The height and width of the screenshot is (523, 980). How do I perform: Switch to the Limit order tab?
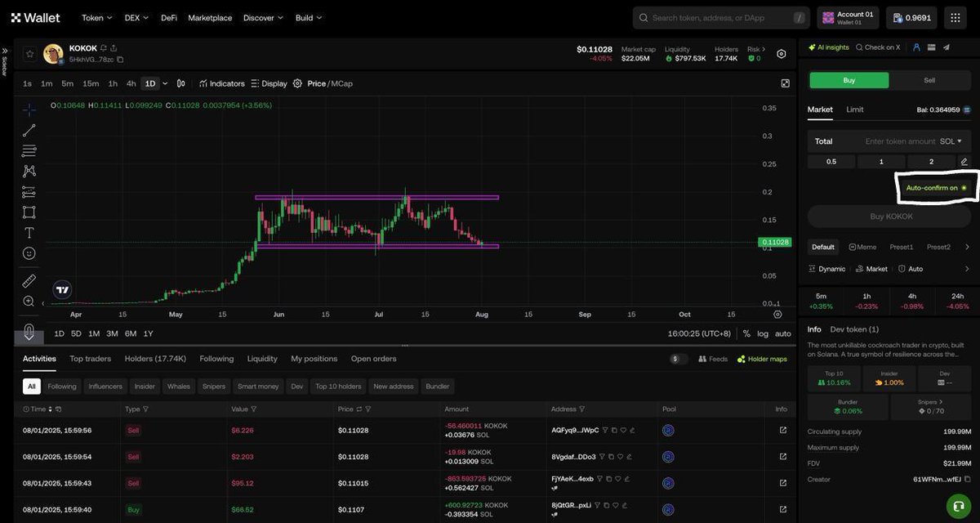pyautogui.click(x=854, y=110)
